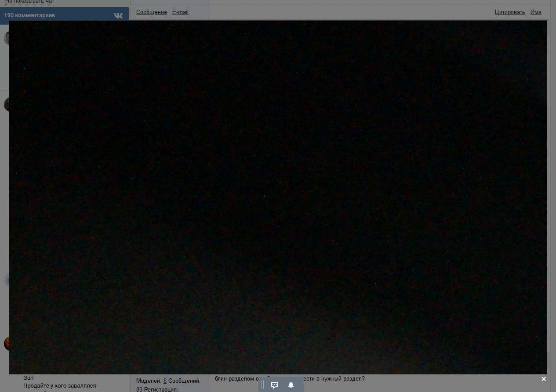556x392 pixels.
Task: Click the 'Имя' link
Action: [536, 12]
